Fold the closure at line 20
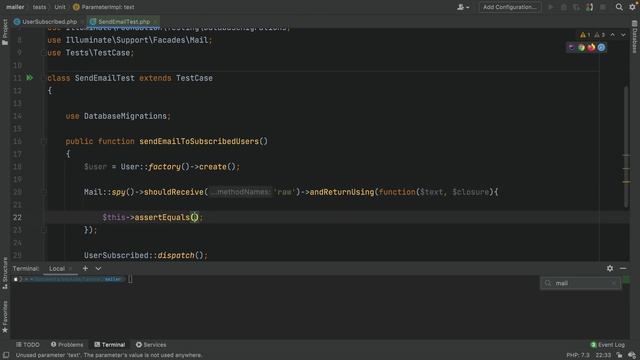The height and width of the screenshot is (360, 640). [x=43, y=192]
